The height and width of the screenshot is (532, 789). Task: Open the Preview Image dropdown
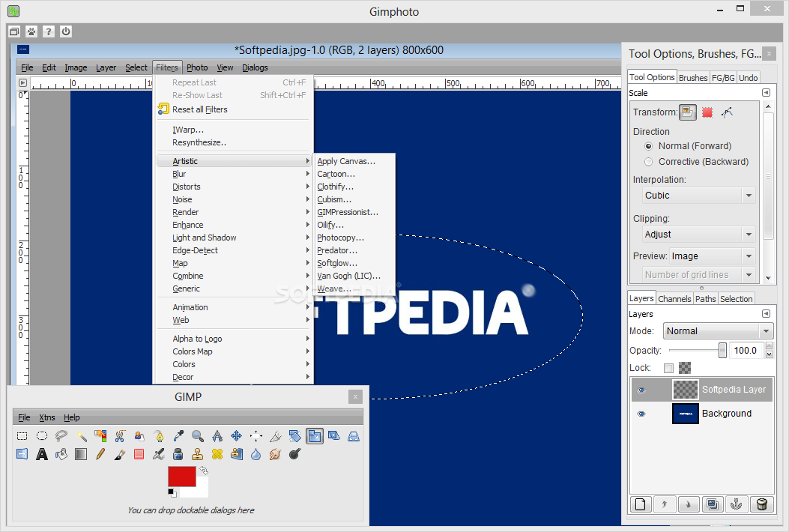pyautogui.click(x=713, y=256)
